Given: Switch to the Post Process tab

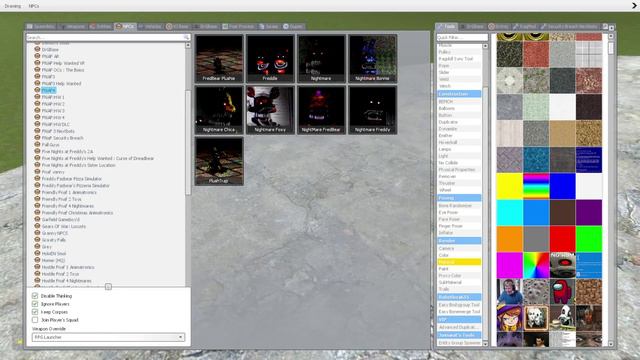Looking at the screenshot, I should coord(239,27).
